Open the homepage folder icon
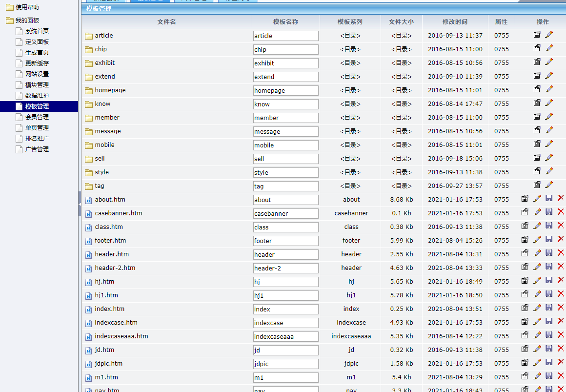 pyautogui.click(x=88, y=91)
